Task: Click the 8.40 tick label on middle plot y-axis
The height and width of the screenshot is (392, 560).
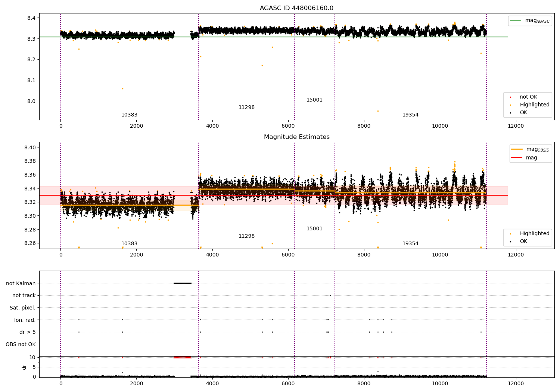Action: tap(30, 147)
